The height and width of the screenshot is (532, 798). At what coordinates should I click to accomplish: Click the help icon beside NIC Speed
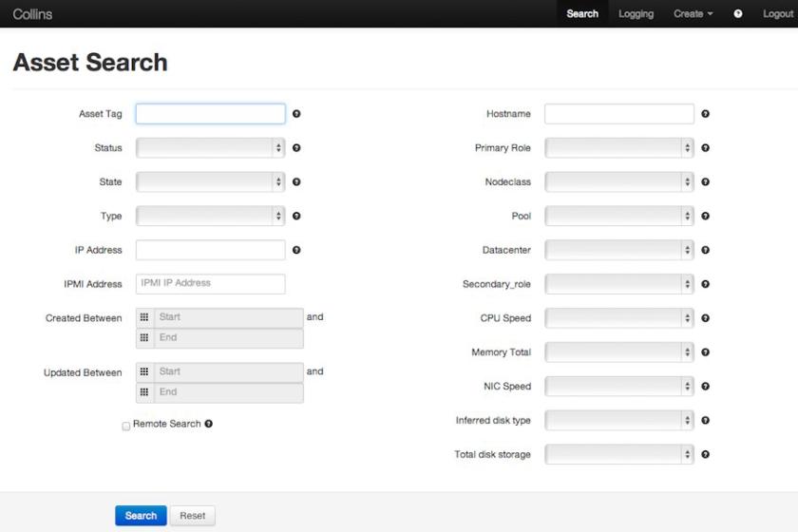point(705,387)
